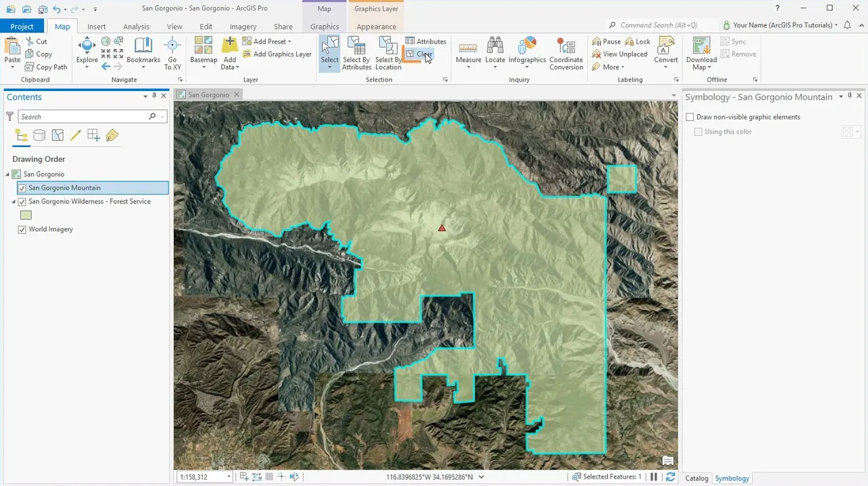The image size is (868, 486).
Task: Uncheck San Gorgonio Mountain layer visibility
Action: pos(22,188)
